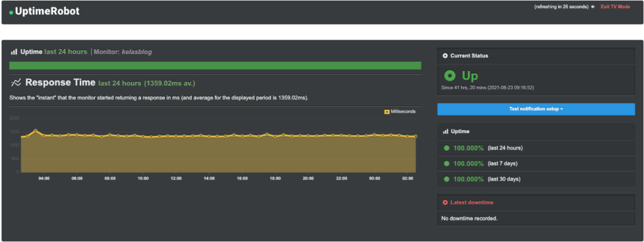Click the green dot for last 30 days
The width and height of the screenshot is (644, 242).
point(447,179)
